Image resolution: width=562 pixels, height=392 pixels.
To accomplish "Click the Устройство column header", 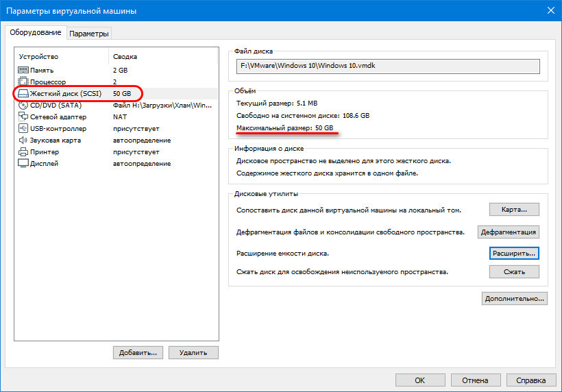I will point(38,57).
